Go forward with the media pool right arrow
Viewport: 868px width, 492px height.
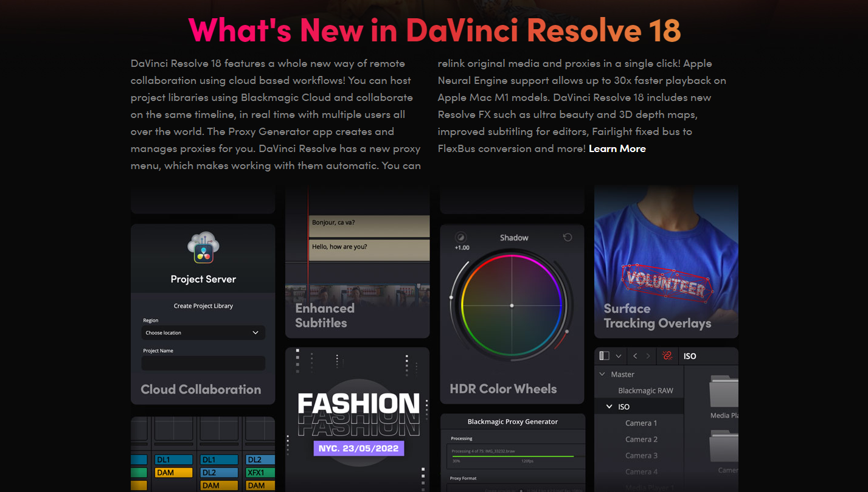coord(648,356)
